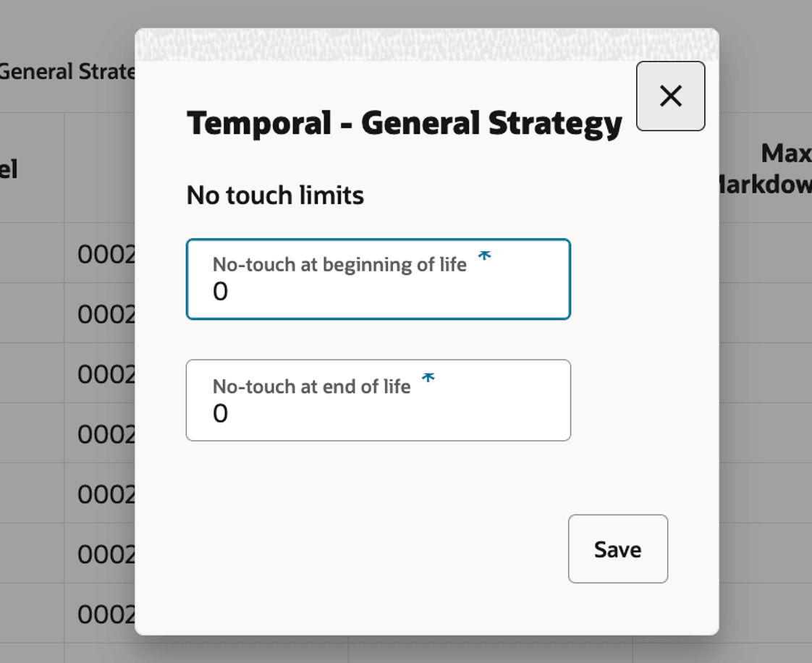Select the No-touch at end of life field

378,400
